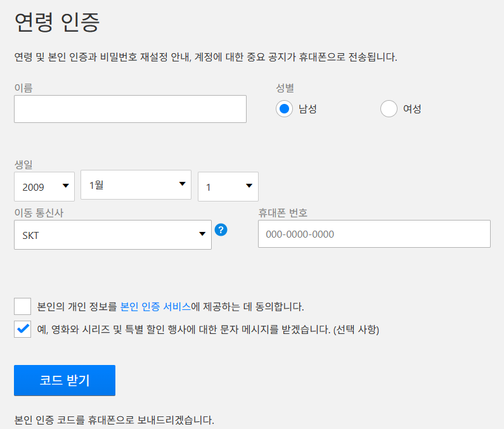Open the SKT carrier dropdown

[x=113, y=235]
